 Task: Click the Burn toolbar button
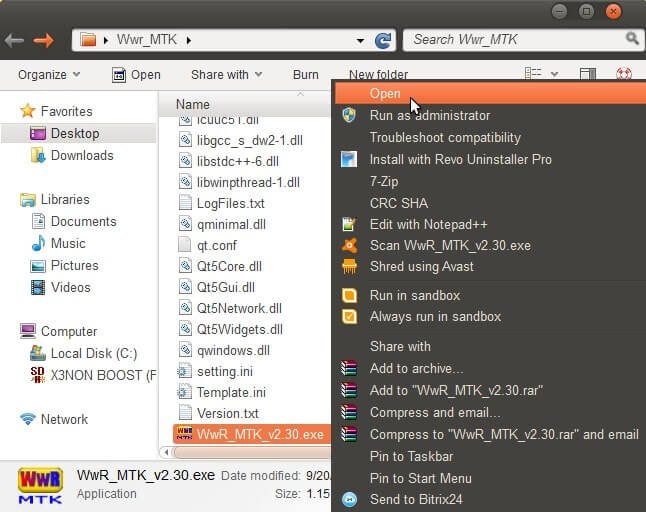coord(305,75)
